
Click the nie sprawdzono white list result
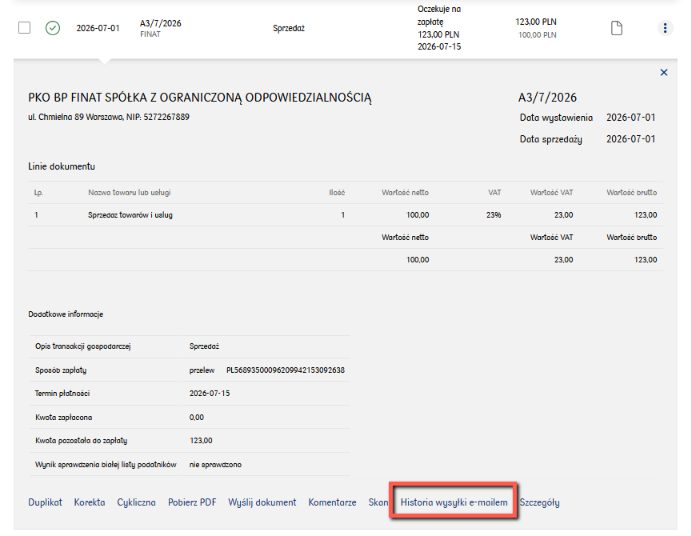point(215,465)
